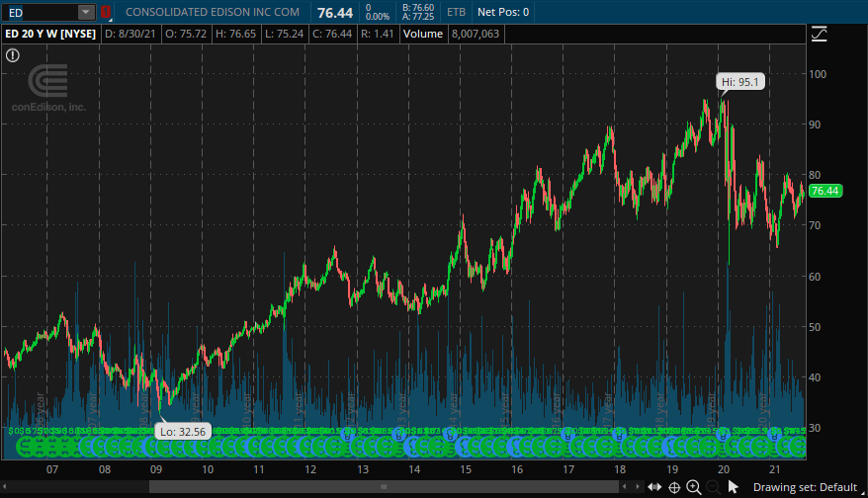Select the pointer cursor tool
Viewport: 868px width, 498px height.
pyautogui.click(x=733, y=487)
